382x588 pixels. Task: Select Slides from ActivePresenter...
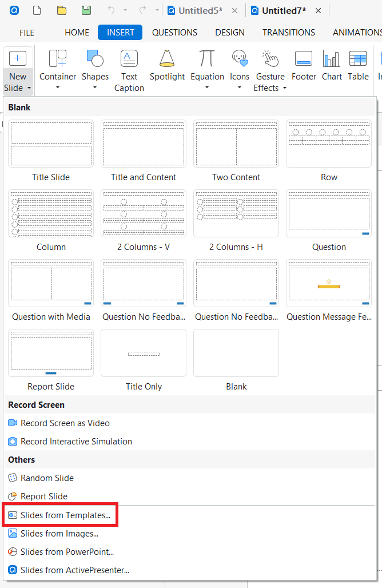189,570
